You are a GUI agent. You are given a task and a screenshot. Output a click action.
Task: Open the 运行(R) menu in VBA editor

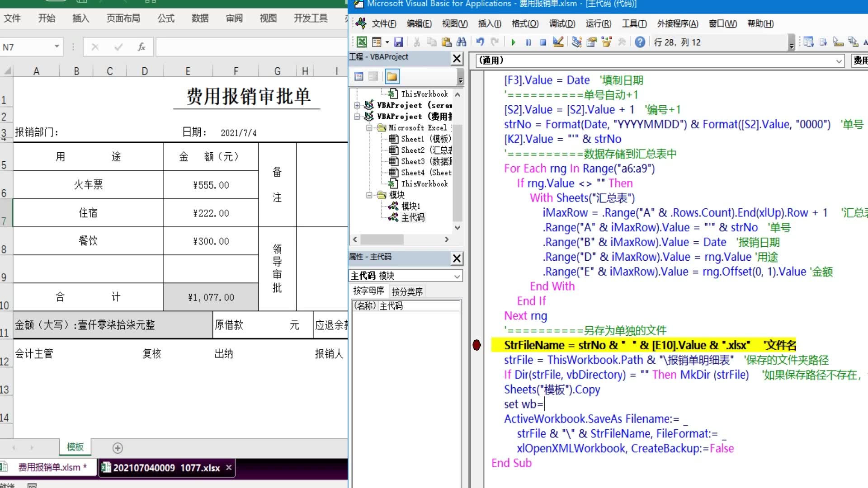599,23
